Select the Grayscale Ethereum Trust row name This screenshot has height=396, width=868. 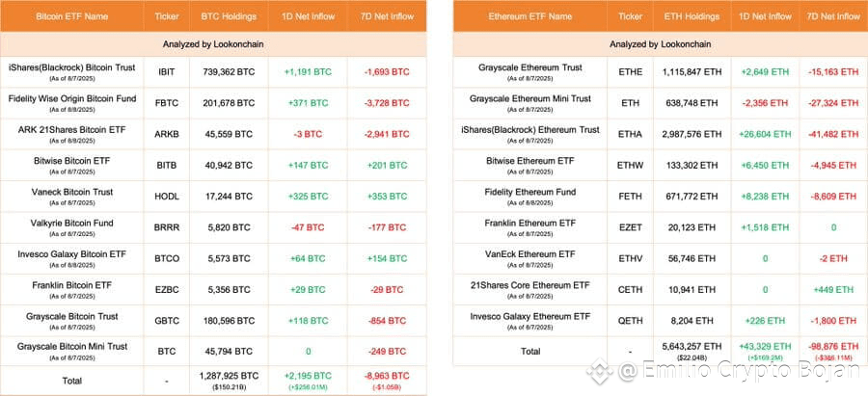click(x=529, y=67)
